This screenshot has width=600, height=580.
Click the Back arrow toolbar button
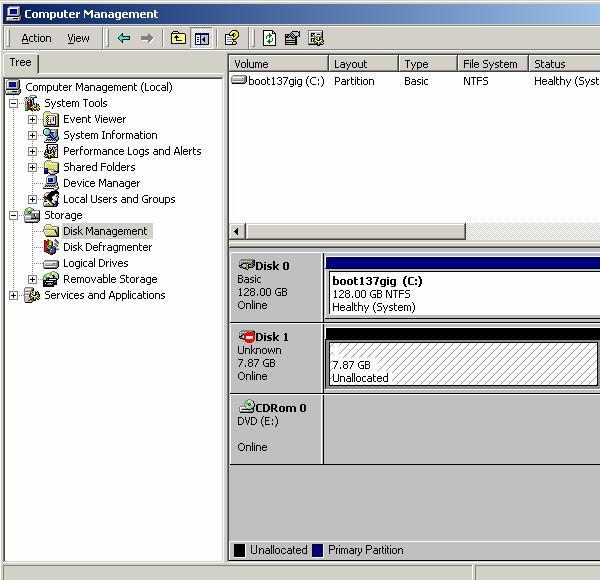click(x=124, y=38)
